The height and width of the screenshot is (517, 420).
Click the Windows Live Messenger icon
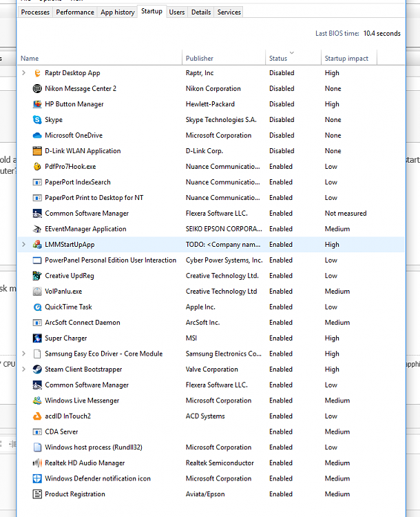click(x=37, y=401)
